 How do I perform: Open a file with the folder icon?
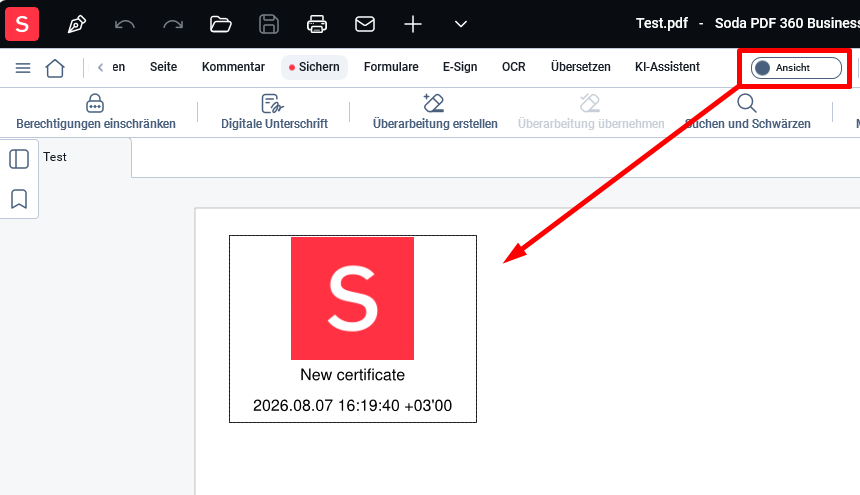tap(220, 24)
